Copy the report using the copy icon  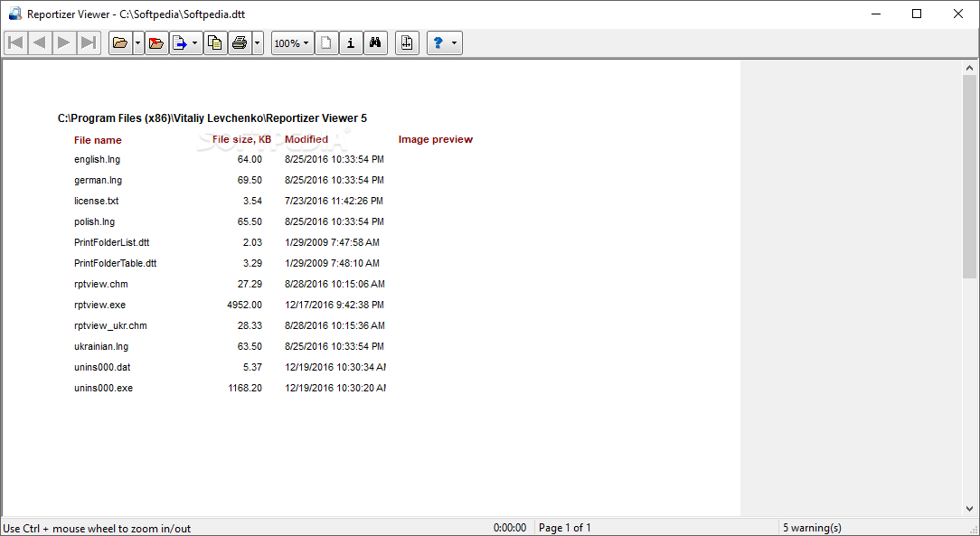(x=215, y=43)
